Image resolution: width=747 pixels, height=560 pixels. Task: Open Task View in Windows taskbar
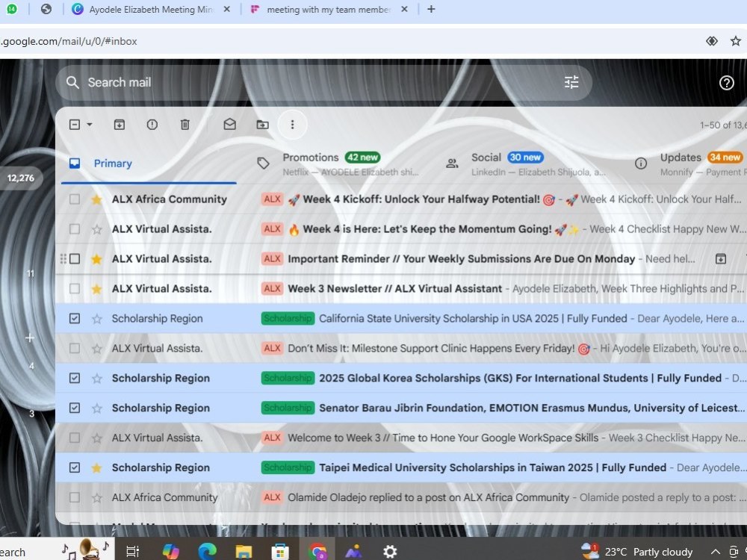click(x=132, y=552)
